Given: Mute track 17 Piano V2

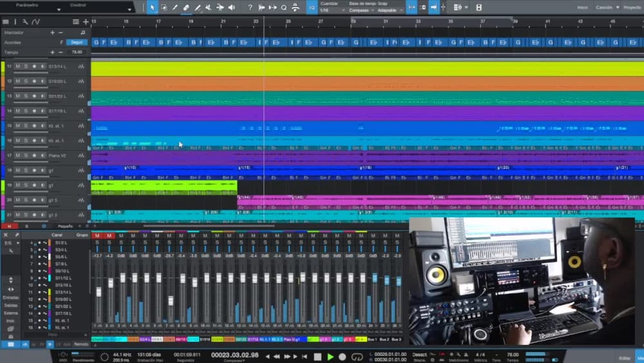Looking at the screenshot, I should (17, 155).
